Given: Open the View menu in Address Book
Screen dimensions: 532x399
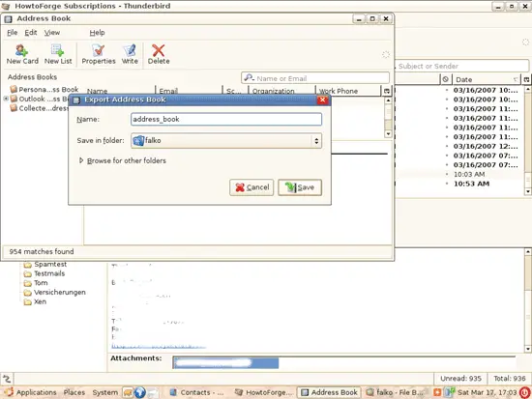Looking at the screenshot, I should [x=52, y=33].
